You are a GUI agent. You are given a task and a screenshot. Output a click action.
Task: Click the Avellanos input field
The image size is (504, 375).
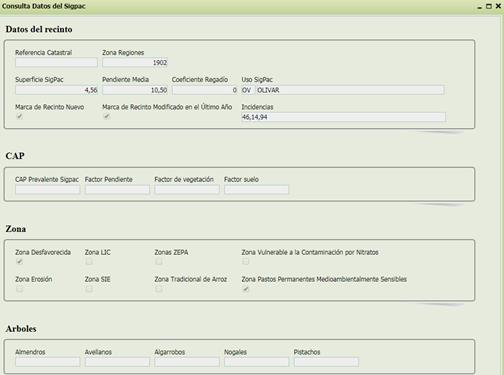[x=117, y=362]
